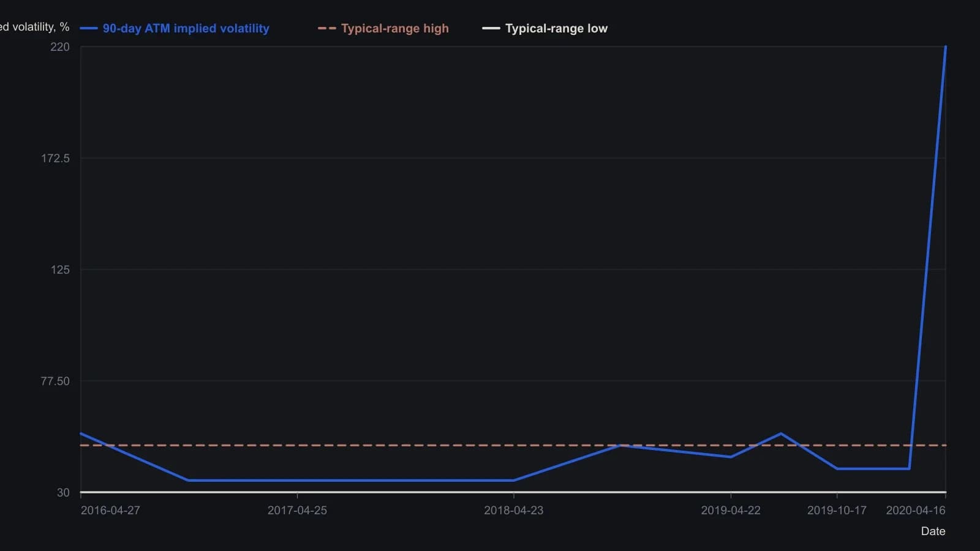Click the 172.5 y-axis tick label

coord(55,159)
